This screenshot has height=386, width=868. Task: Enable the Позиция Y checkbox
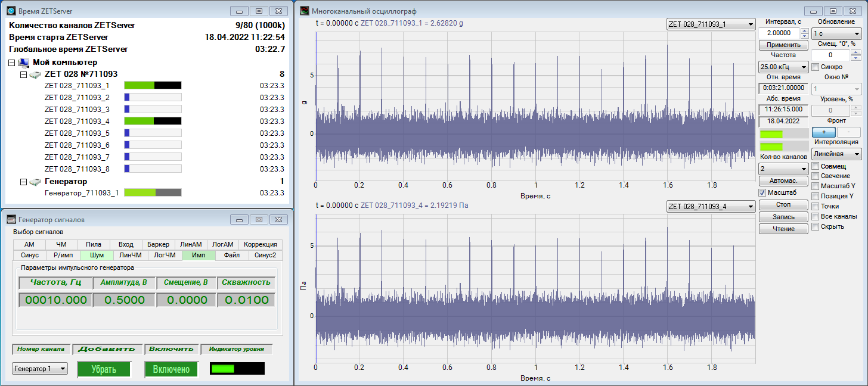point(816,196)
